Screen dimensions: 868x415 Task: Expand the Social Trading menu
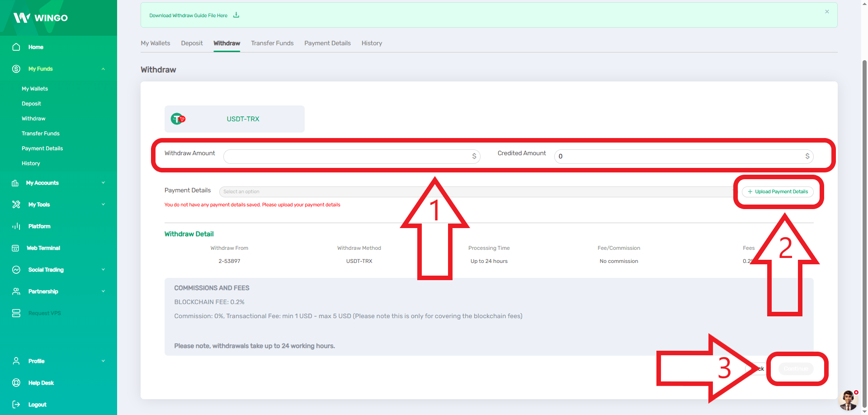click(x=103, y=270)
